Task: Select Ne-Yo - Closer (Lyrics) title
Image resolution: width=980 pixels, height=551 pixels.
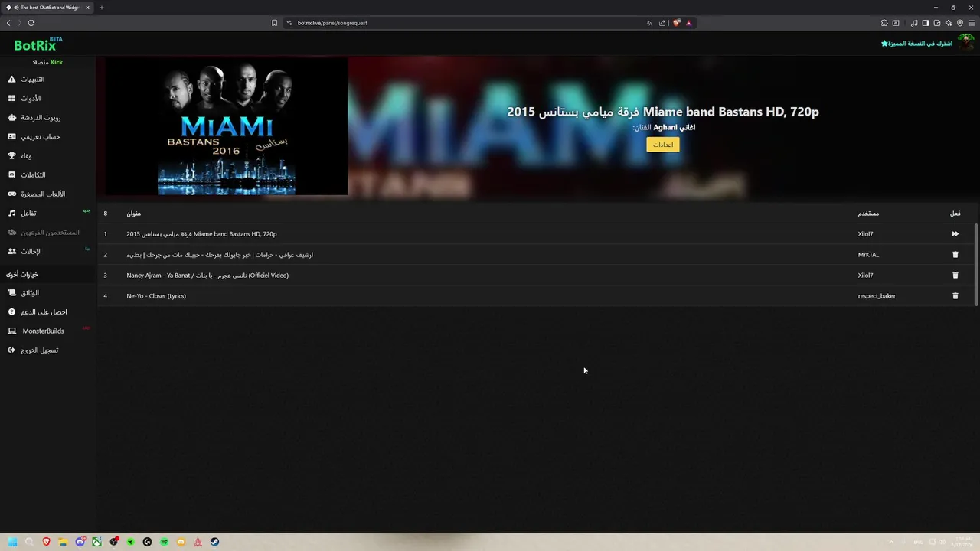Action: [x=156, y=296]
